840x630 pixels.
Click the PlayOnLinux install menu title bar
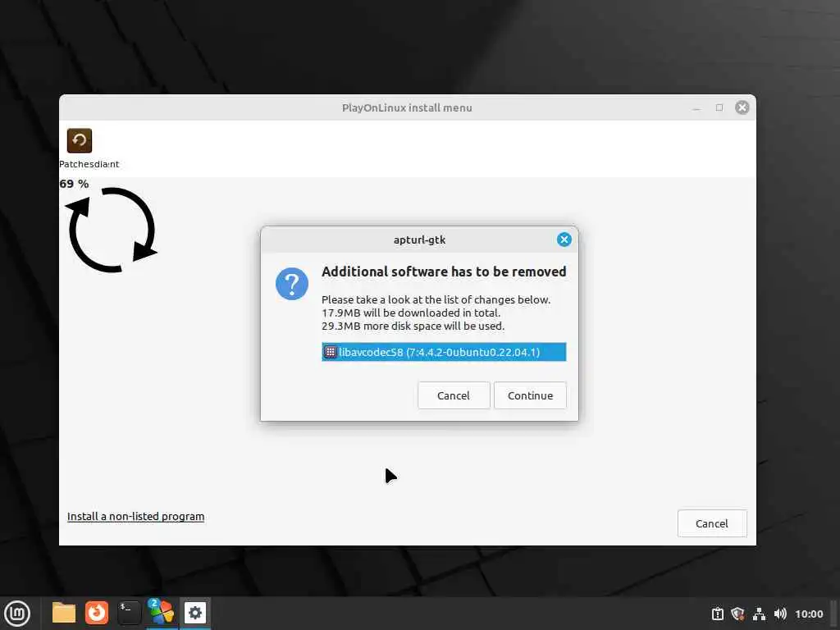pos(407,107)
